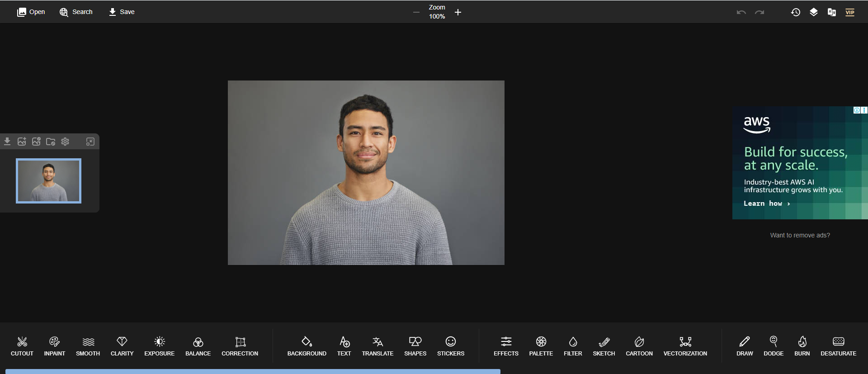Increase zoom with plus button
Screen dimensions: 868x374
458,12
